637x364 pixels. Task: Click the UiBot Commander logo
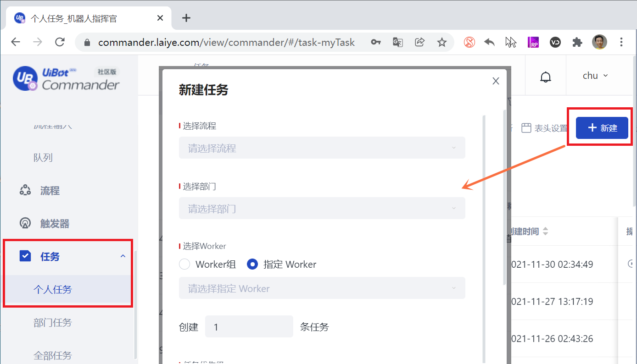pos(66,78)
